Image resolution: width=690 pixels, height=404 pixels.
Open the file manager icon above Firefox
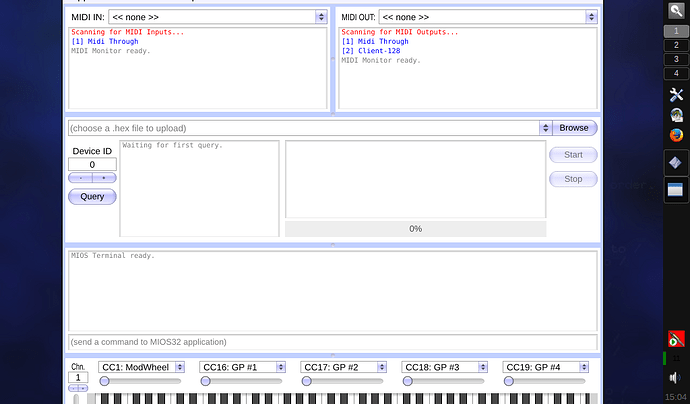tap(676, 115)
